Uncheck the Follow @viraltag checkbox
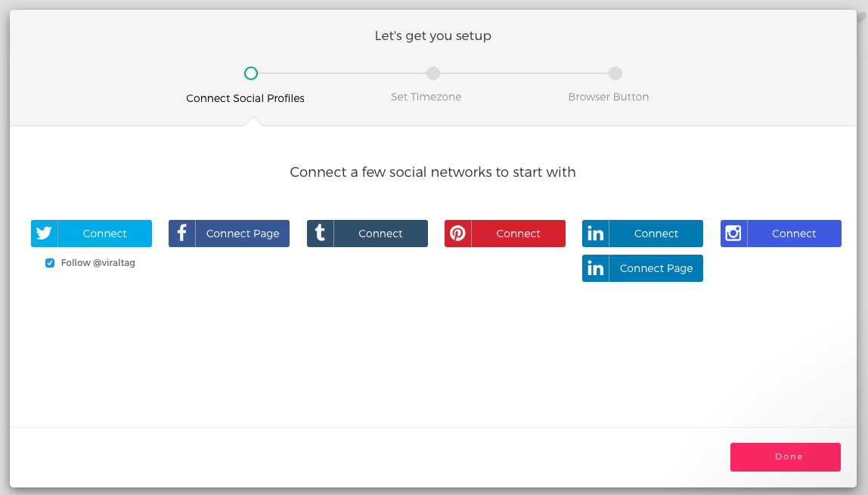 tap(50, 263)
